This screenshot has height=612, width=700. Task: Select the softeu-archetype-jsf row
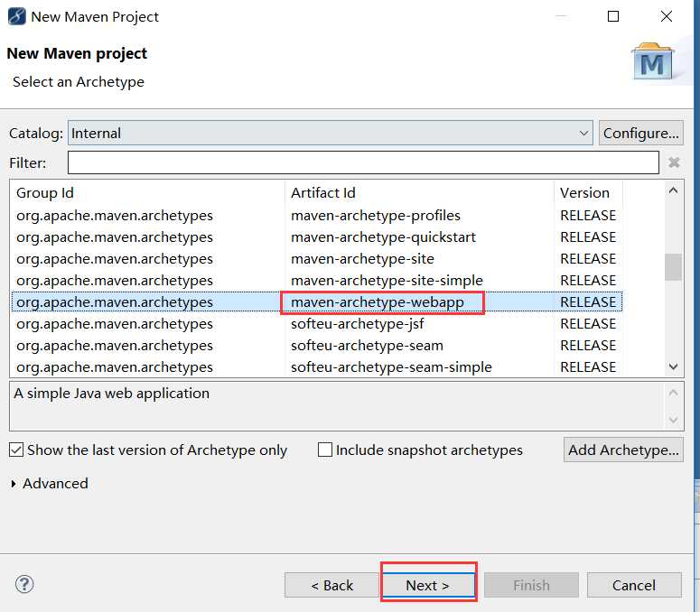coord(316,324)
